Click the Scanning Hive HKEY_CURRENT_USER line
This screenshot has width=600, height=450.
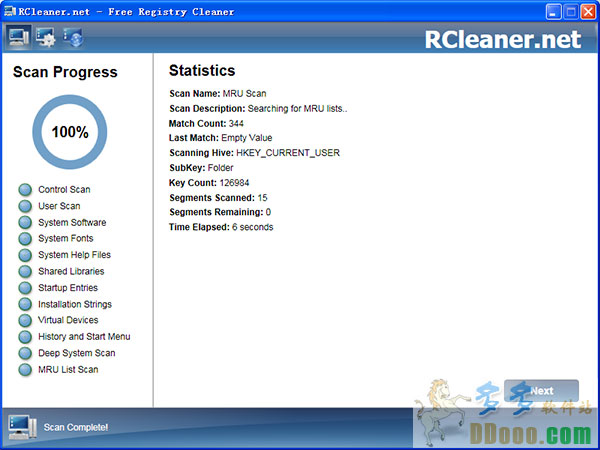pyautogui.click(x=254, y=153)
